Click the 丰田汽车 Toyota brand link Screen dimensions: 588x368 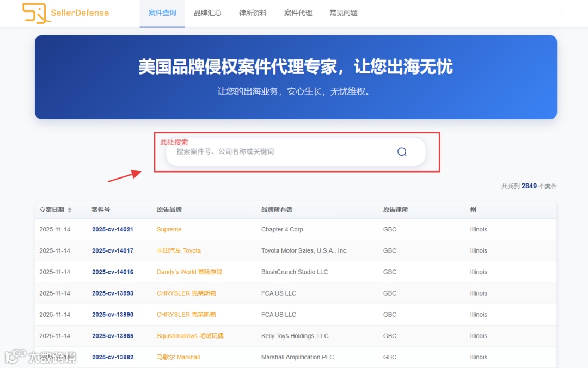[179, 250]
